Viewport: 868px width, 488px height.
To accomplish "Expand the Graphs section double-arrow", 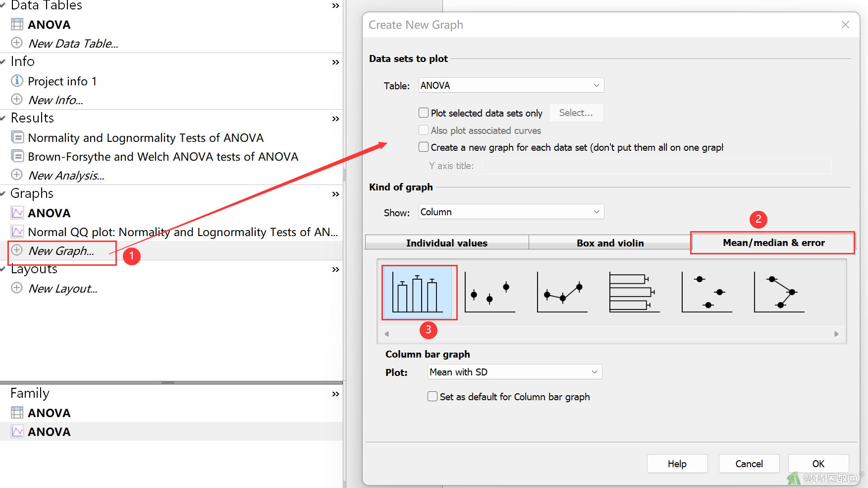I will 335,194.
